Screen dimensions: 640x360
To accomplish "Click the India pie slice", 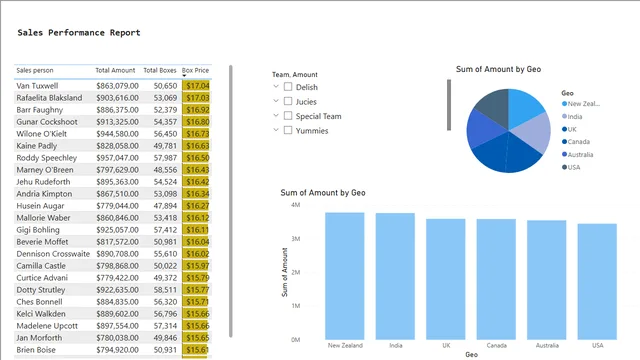I will point(533,133).
